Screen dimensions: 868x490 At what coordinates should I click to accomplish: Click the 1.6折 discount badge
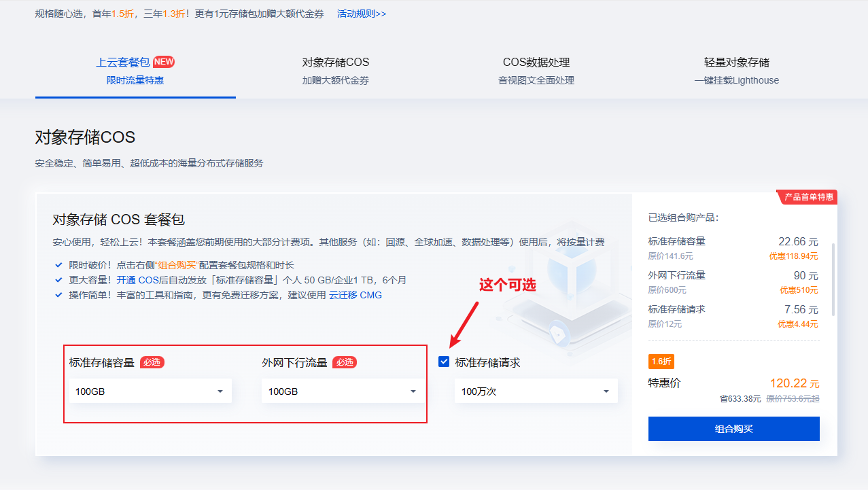pyautogui.click(x=661, y=362)
